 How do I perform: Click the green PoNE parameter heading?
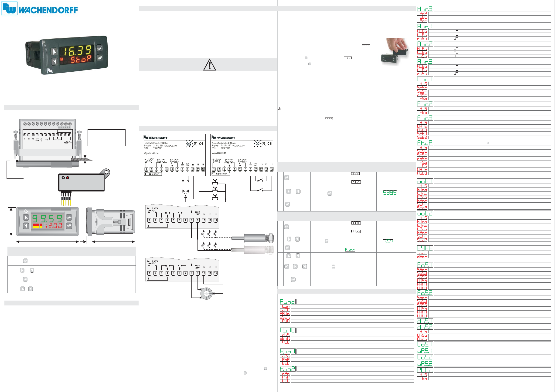pyautogui.click(x=287, y=330)
